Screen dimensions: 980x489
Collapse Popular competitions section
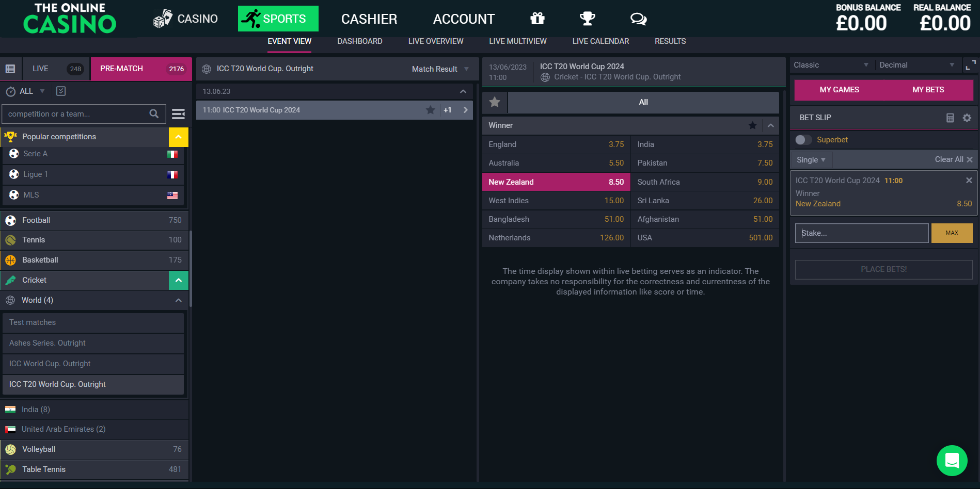[x=178, y=137]
